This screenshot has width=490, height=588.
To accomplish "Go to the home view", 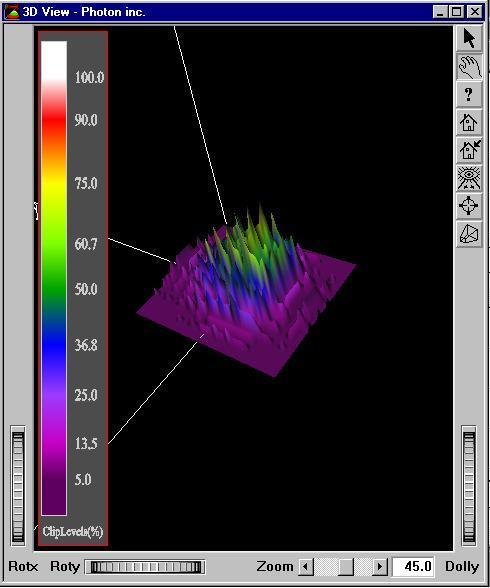I will (469, 122).
